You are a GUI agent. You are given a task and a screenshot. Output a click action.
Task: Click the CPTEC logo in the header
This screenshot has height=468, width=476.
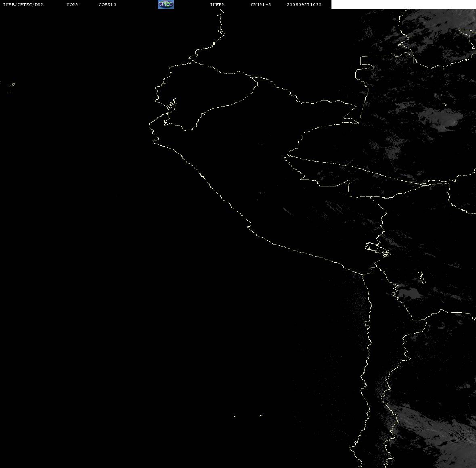pyautogui.click(x=166, y=4)
